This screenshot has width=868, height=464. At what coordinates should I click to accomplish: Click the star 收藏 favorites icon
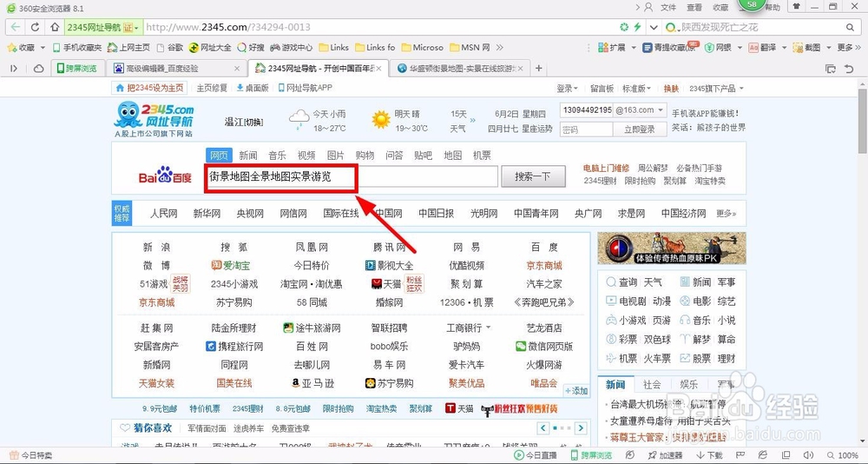[x=11, y=48]
